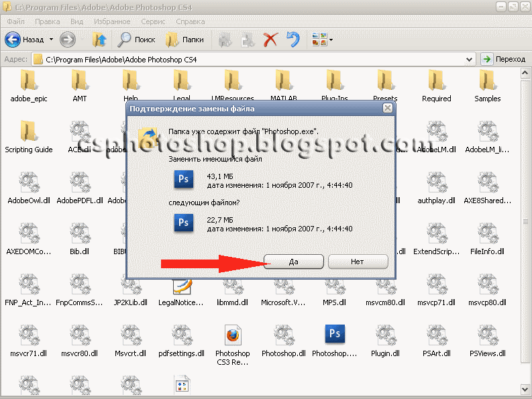Screen dimensions: 532x399
Task: Click the scrollbar down arrow
Action: [x=525, y=389]
